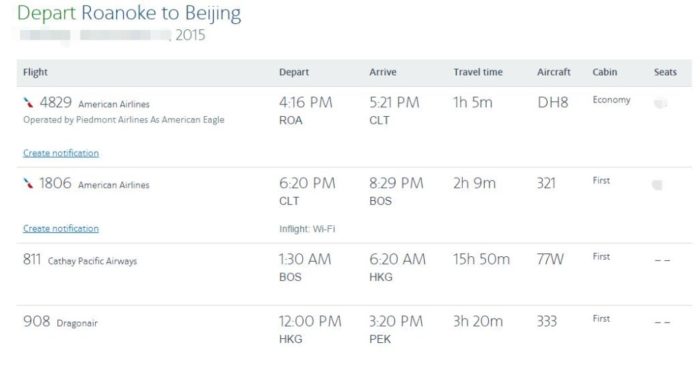Click the DH8 aircraft code
The height and width of the screenshot is (371, 700).
point(553,103)
